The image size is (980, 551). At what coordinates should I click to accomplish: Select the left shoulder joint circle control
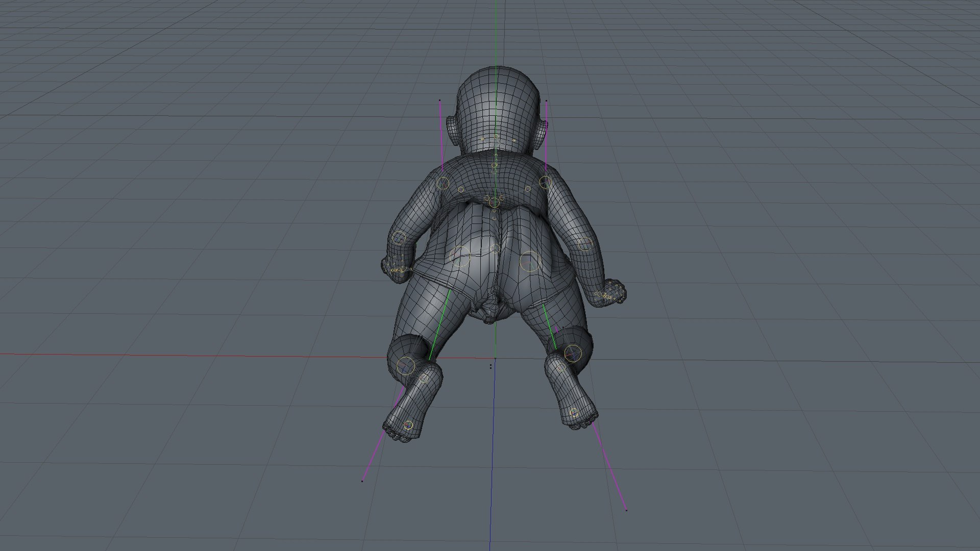coord(443,183)
